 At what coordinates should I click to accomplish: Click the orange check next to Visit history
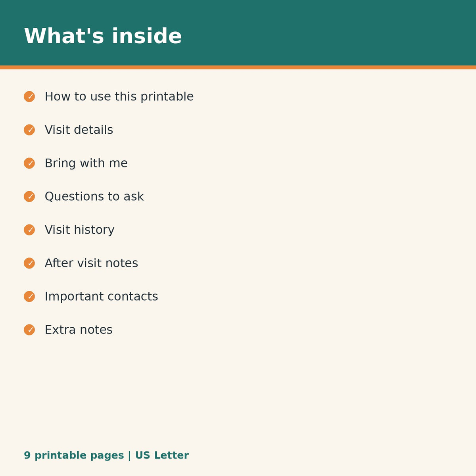click(29, 230)
